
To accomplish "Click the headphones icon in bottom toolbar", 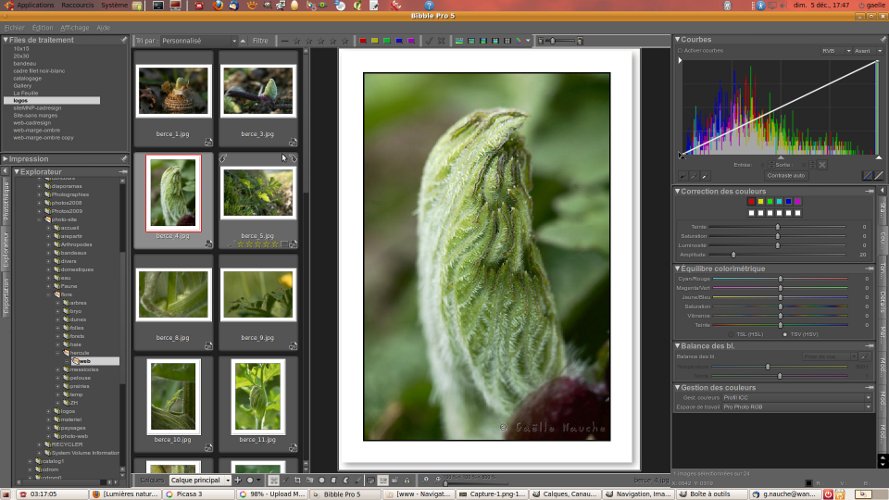I will (x=407, y=480).
